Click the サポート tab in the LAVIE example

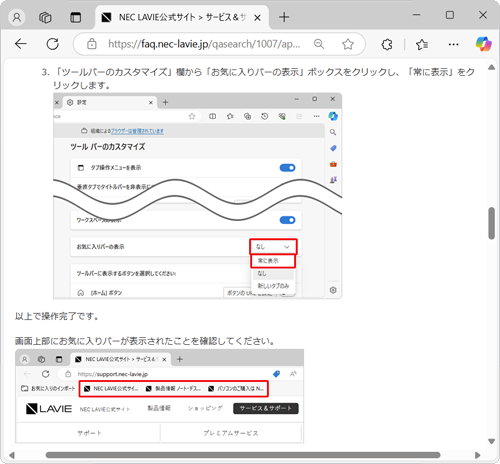pyautogui.click(x=89, y=433)
